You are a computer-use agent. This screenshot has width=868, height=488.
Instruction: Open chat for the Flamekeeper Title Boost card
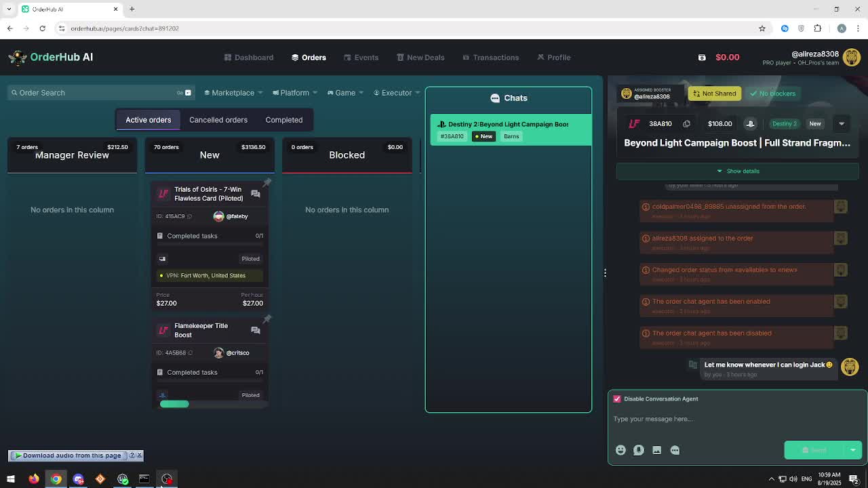[255, 330]
